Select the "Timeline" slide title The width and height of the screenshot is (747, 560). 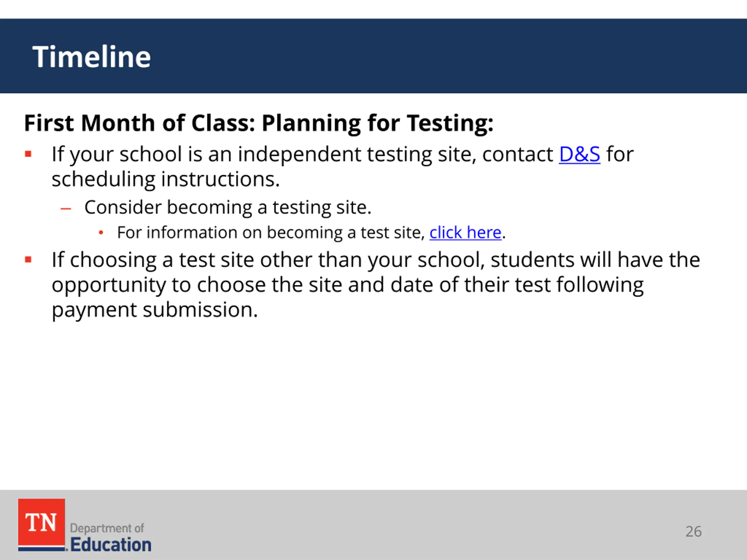pos(92,57)
